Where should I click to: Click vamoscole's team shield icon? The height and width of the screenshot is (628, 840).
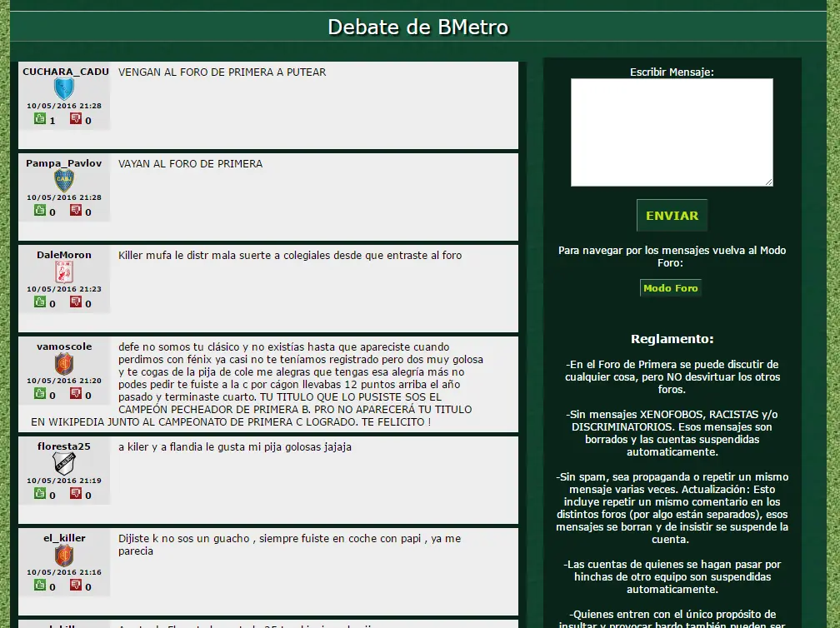click(x=63, y=364)
